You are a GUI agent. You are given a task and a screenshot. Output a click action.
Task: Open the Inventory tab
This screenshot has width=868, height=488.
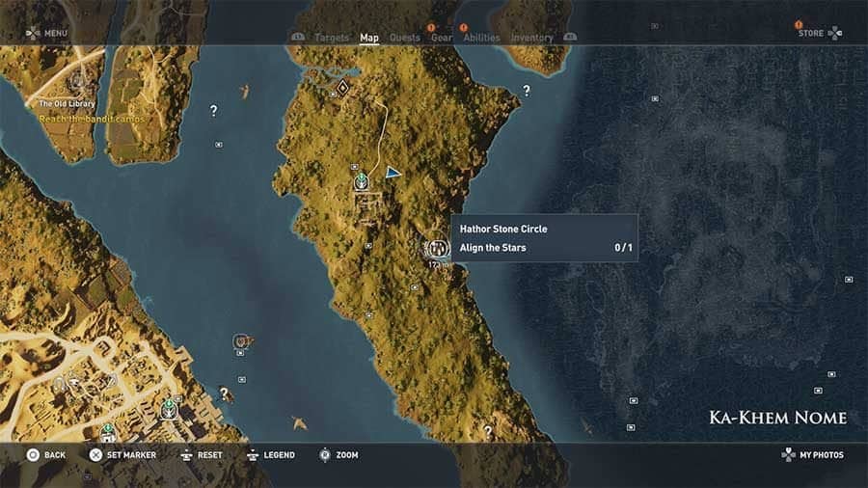532,38
